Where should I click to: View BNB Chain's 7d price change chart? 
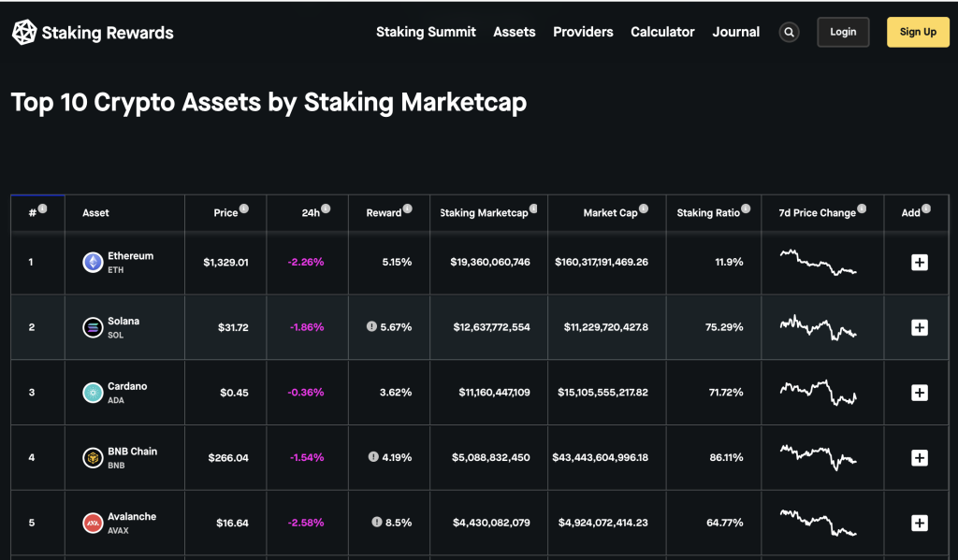[818, 457]
